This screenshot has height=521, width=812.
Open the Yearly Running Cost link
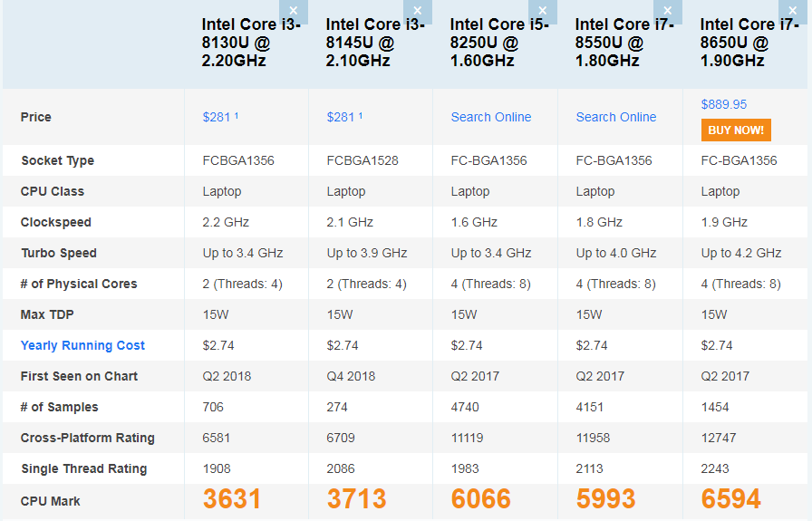click(82, 345)
